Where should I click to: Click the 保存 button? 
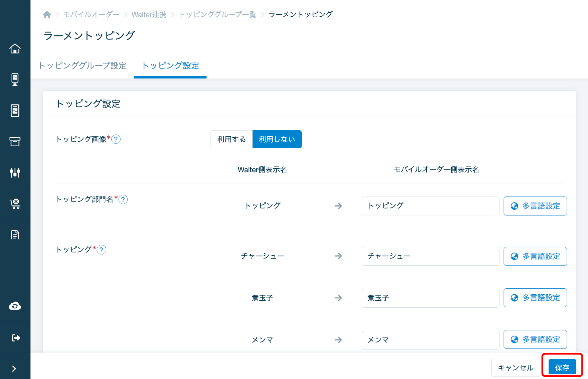point(562,367)
